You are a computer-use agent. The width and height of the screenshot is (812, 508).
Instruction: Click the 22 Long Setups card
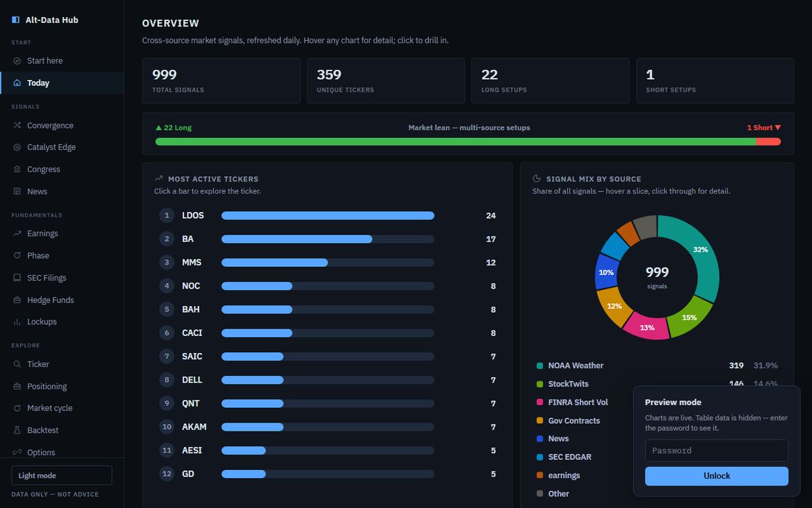(x=550, y=81)
